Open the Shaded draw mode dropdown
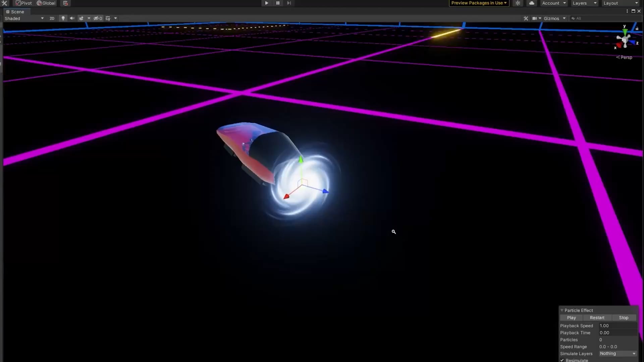 [x=24, y=18]
